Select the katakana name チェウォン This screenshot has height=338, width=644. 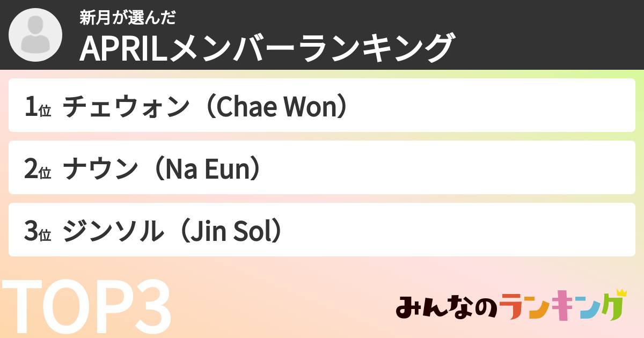pyautogui.click(x=127, y=108)
